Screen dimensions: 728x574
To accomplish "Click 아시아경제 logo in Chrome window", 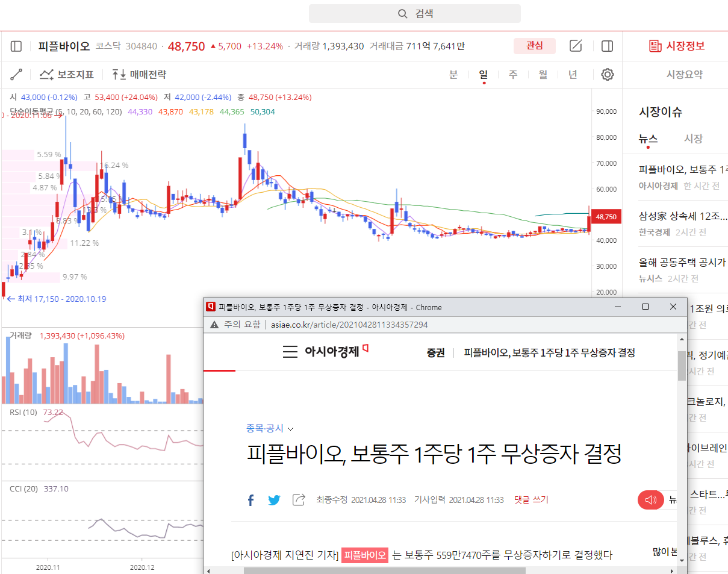I will pos(336,351).
